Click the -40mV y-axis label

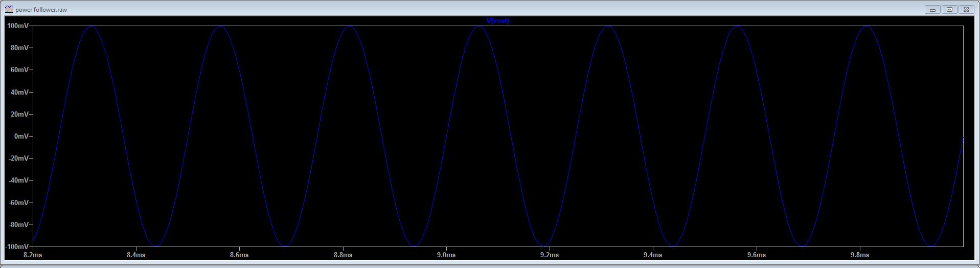(18, 180)
